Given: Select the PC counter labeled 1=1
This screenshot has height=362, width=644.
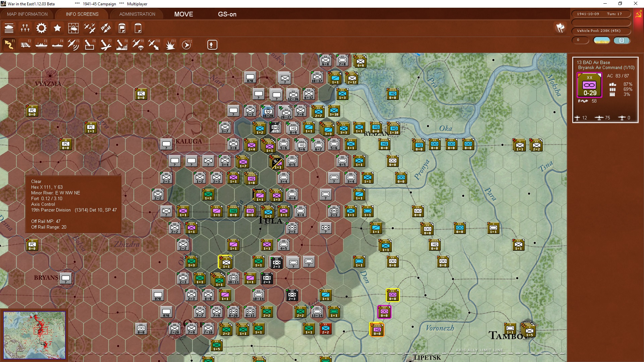Looking at the screenshot, I should click(91, 127).
